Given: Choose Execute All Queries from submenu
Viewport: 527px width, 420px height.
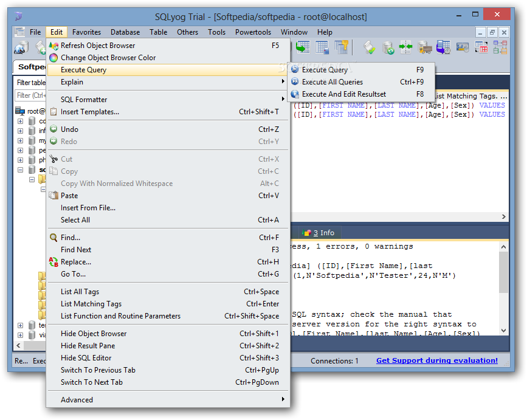Looking at the screenshot, I should pos(361,81).
